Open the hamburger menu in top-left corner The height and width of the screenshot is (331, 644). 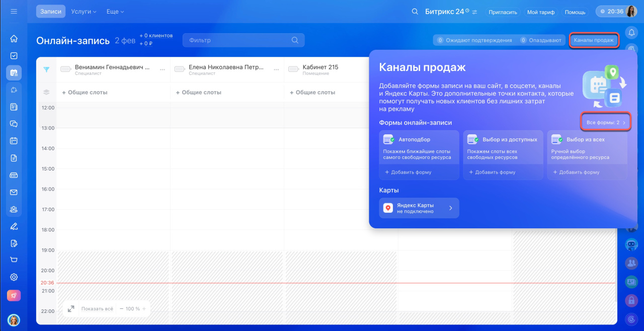click(x=14, y=11)
